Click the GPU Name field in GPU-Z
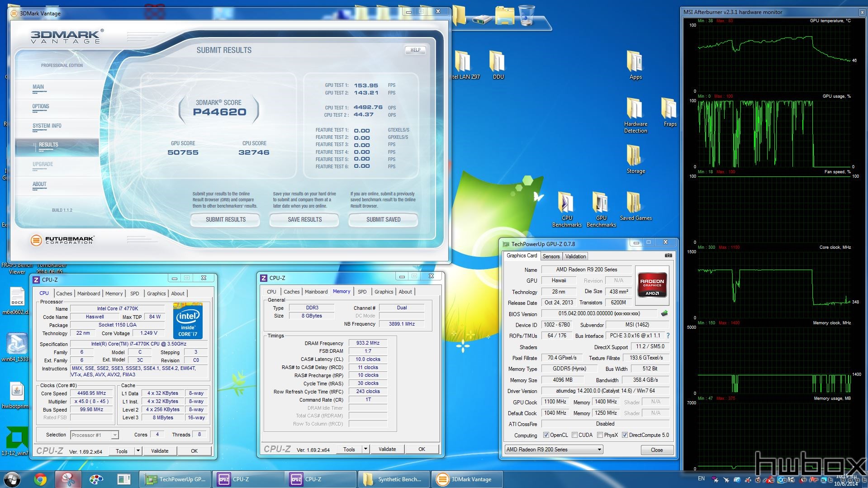The height and width of the screenshot is (488, 868). click(586, 270)
